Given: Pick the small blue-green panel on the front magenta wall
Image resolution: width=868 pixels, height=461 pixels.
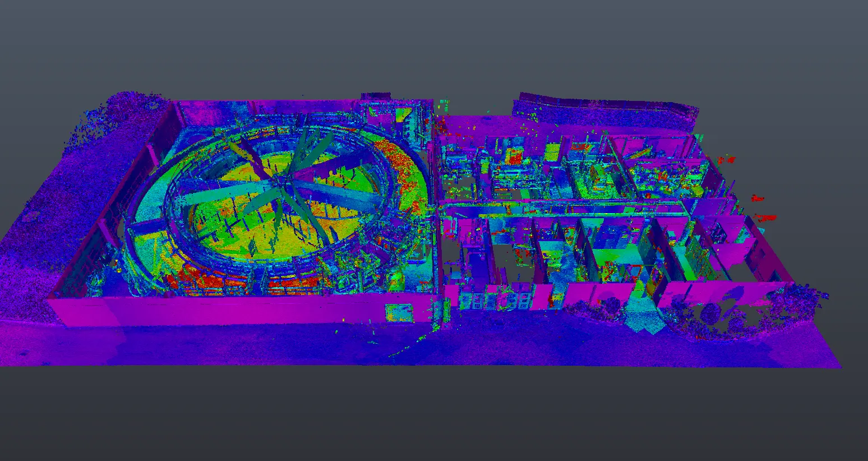Looking at the screenshot, I should pyautogui.click(x=400, y=313).
